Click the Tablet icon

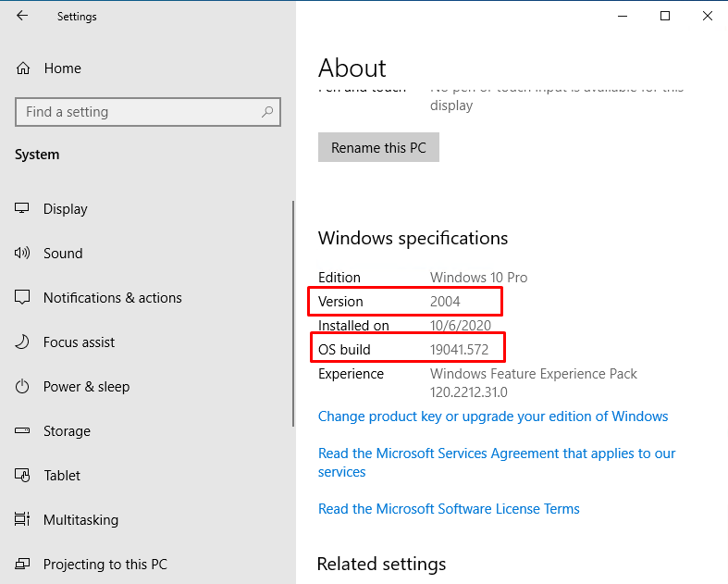tap(22, 476)
